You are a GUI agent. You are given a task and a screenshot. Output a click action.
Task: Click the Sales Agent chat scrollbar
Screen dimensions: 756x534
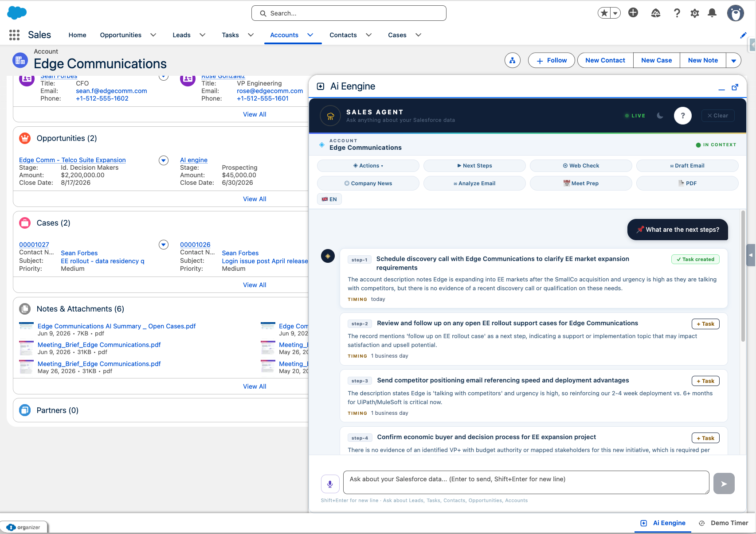click(x=743, y=276)
